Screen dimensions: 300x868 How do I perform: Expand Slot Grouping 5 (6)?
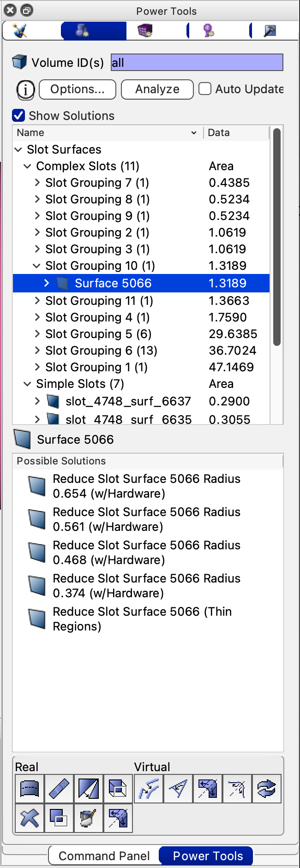click(x=37, y=334)
